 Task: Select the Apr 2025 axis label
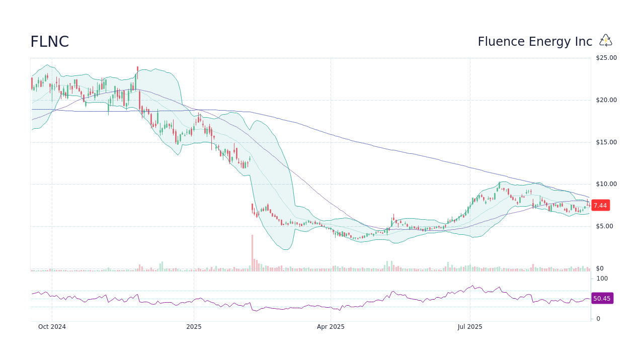[331, 327]
